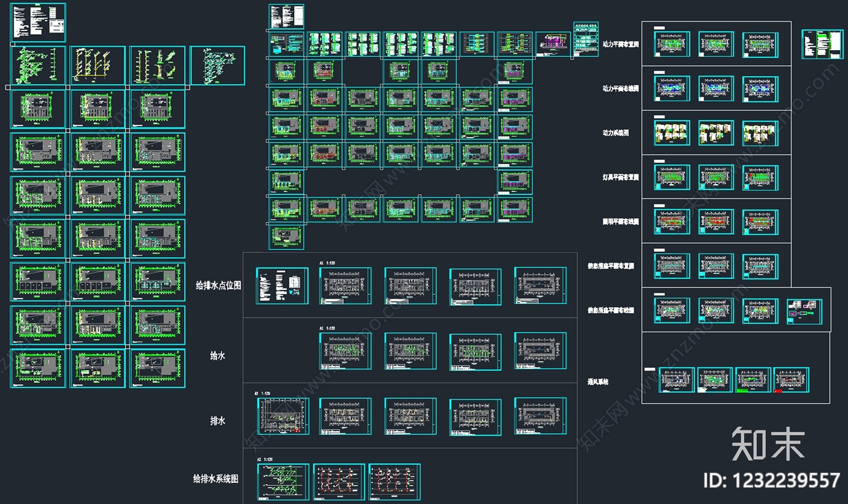
Task: Open the last sheet in the 信息插座平面布置图 row
Action: (x=760, y=266)
